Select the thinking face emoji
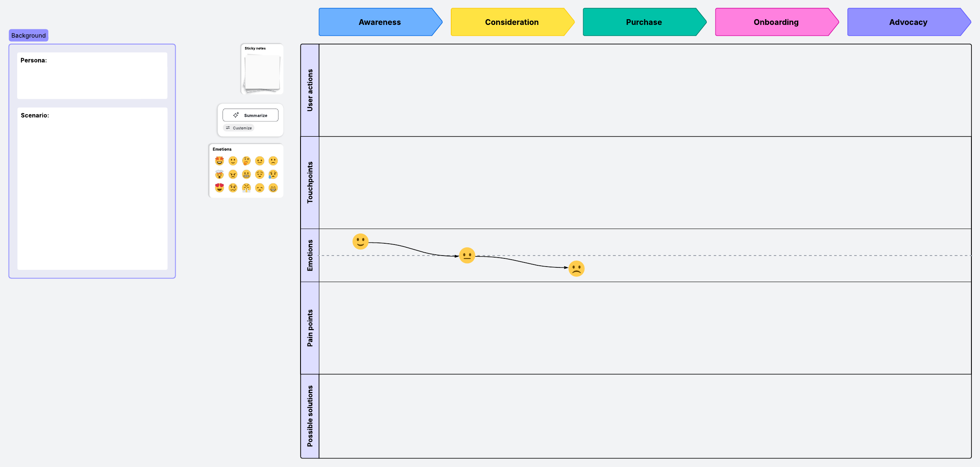This screenshot has height=467, width=980. pyautogui.click(x=246, y=161)
